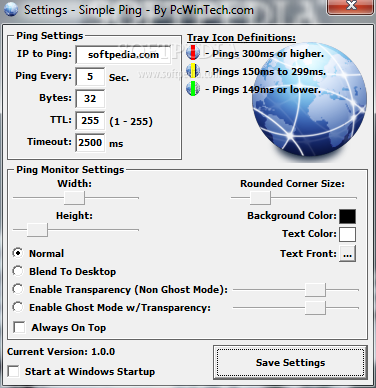This screenshot has height=388, width=376.
Task: Click the Timeout ms field
Action: point(90,143)
